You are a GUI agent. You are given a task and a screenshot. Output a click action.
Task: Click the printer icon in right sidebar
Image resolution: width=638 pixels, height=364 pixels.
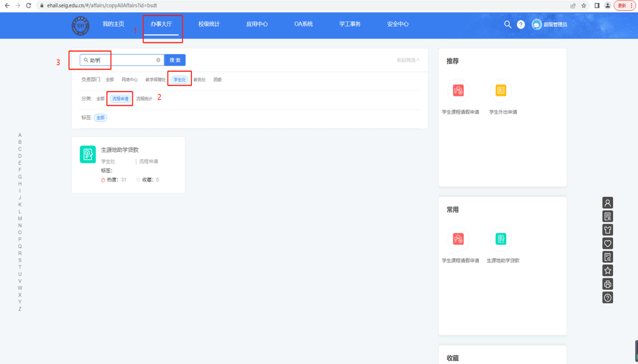tap(607, 284)
